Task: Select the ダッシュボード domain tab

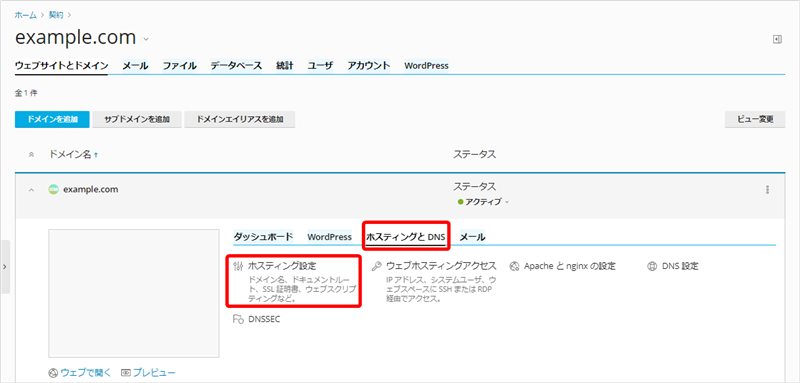Action: point(263,237)
